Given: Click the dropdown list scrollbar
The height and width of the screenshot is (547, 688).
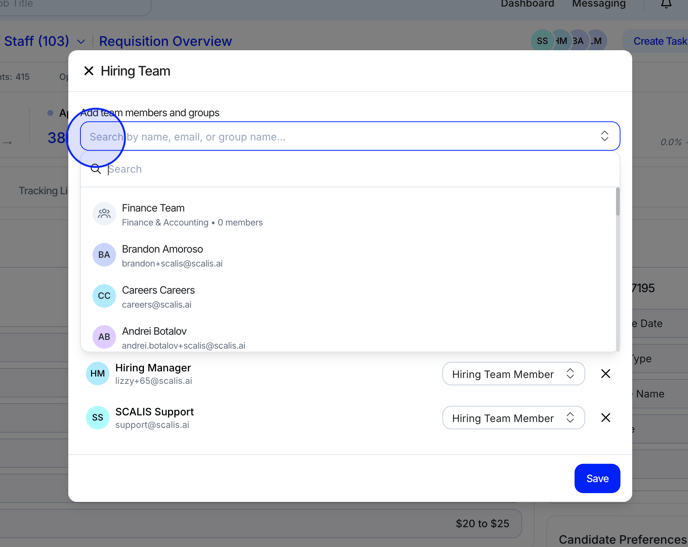Looking at the screenshot, I should pos(617,203).
